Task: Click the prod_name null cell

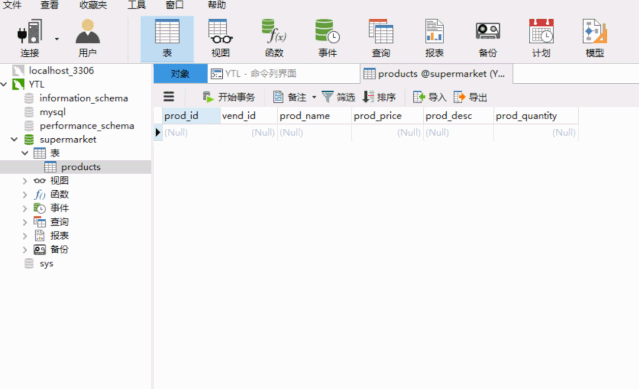Action: [x=314, y=133]
